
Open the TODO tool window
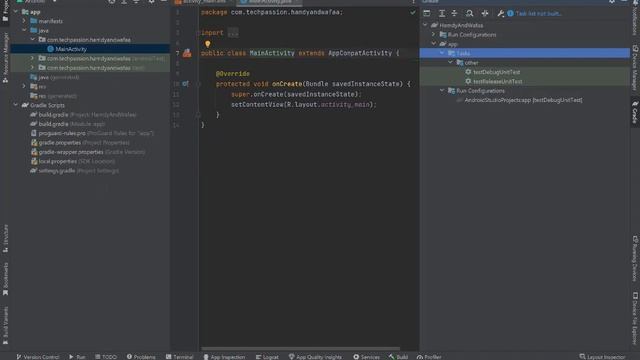coord(106,357)
